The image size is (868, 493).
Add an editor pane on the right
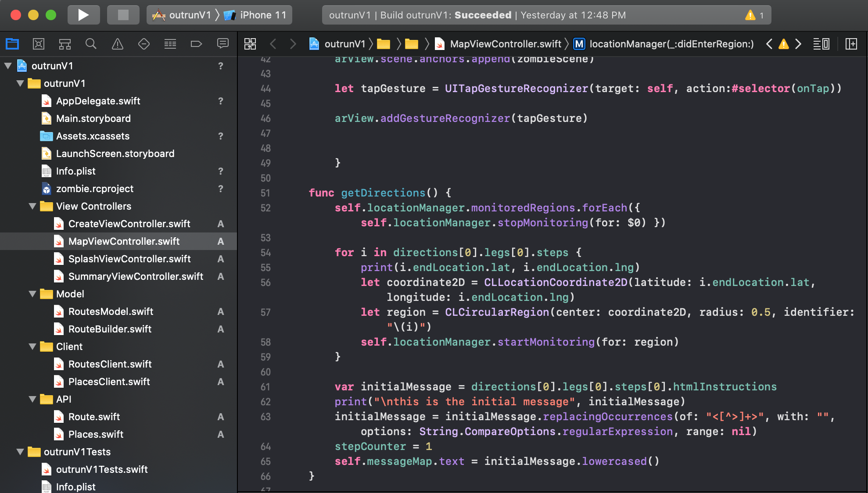click(x=851, y=44)
